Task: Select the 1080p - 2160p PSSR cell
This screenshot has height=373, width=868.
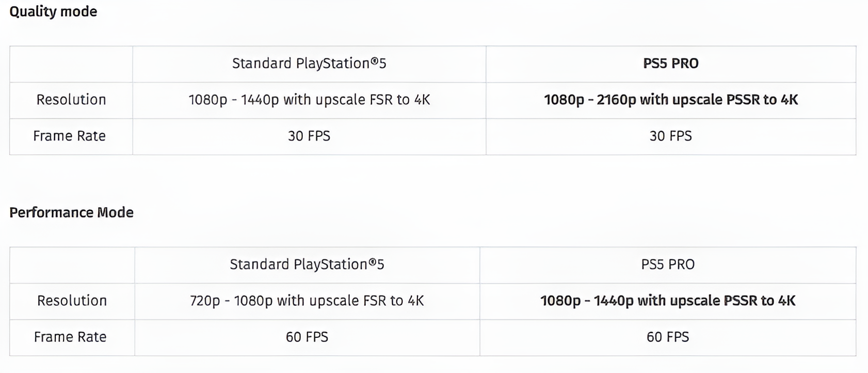Action: (x=671, y=100)
